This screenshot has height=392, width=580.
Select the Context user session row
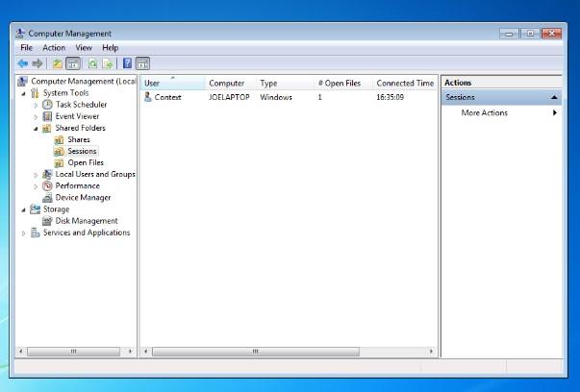point(289,97)
